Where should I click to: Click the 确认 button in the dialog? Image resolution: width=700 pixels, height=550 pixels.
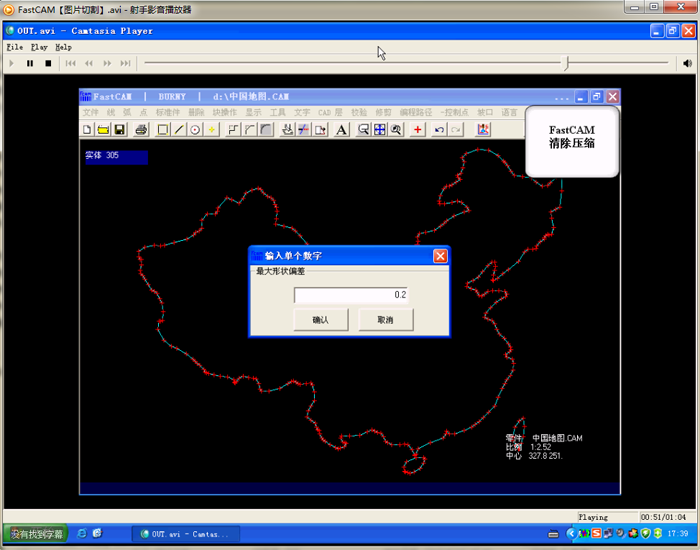pos(321,320)
